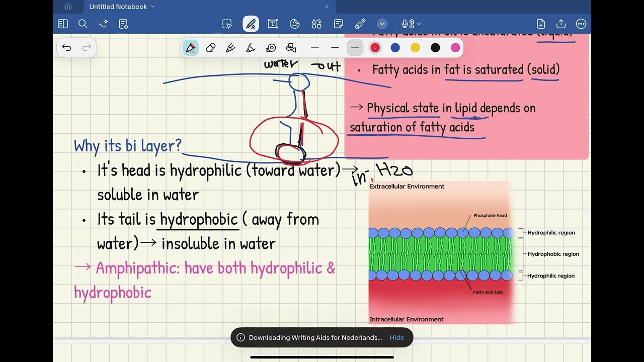Select the pen writing mode
Viewport: 644px width, 362px height.
(251, 24)
